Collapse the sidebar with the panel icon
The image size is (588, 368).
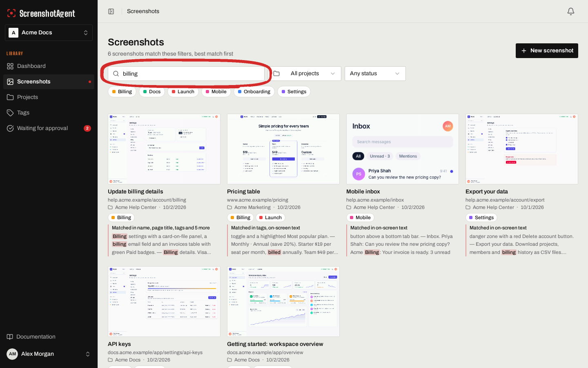click(x=111, y=11)
